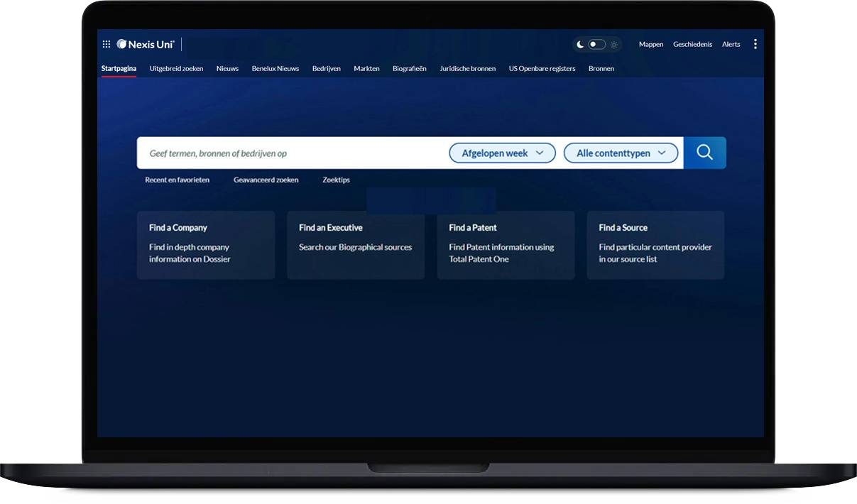857x504 pixels.
Task: Open the app grid launcher icon
Action: 107,44
